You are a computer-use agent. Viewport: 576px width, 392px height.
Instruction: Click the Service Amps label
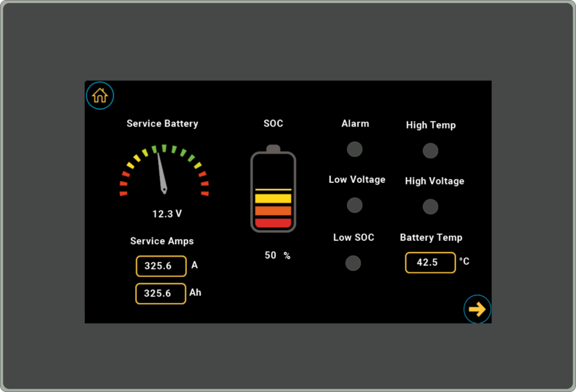point(162,241)
